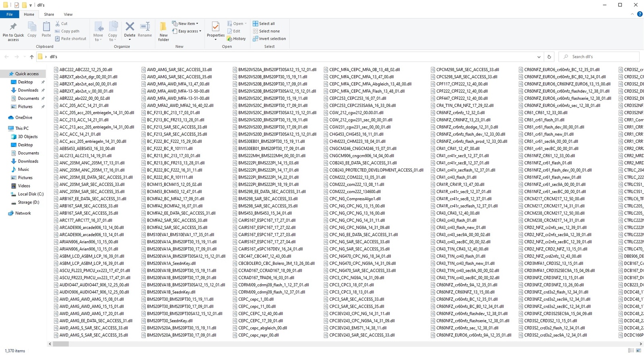Open OneDrive in the navigation pane
This screenshot has width=644, height=355.
(20, 118)
